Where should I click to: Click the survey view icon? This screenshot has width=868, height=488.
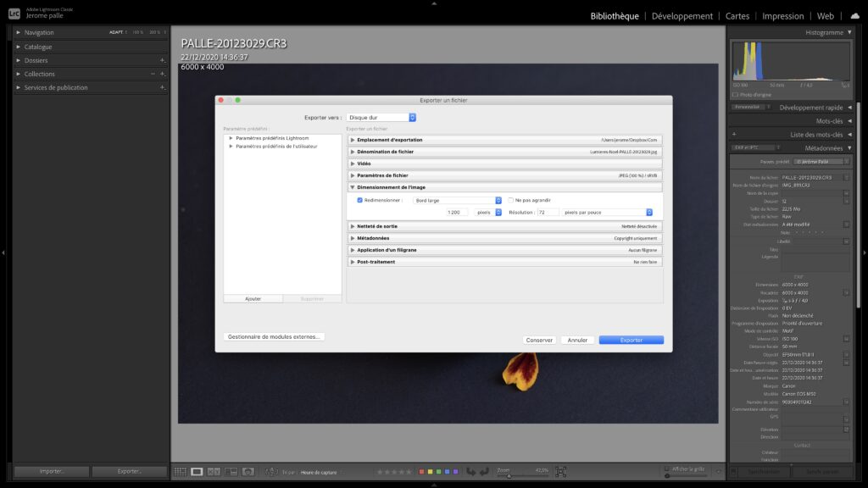tap(231, 471)
